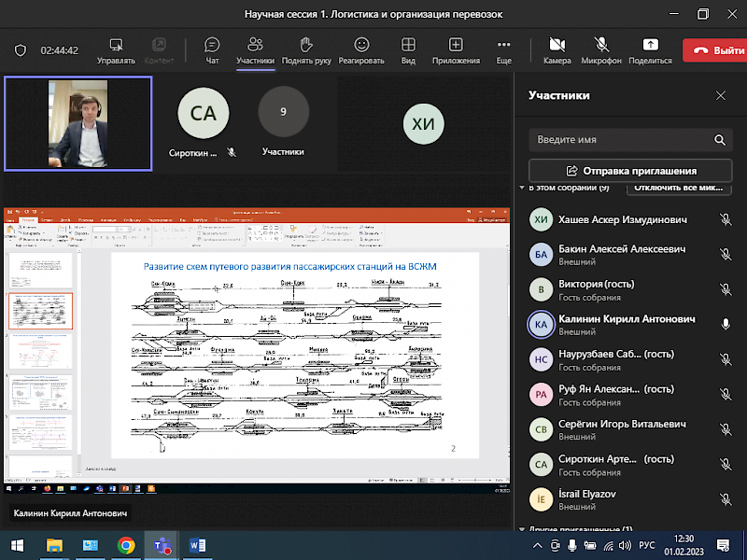Click the shield meeting info icon
Viewport: 747px width, 560px height.
[x=21, y=50]
